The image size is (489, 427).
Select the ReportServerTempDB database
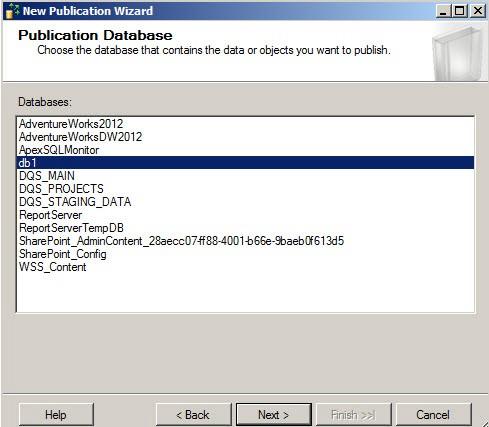(x=245, y=228)
